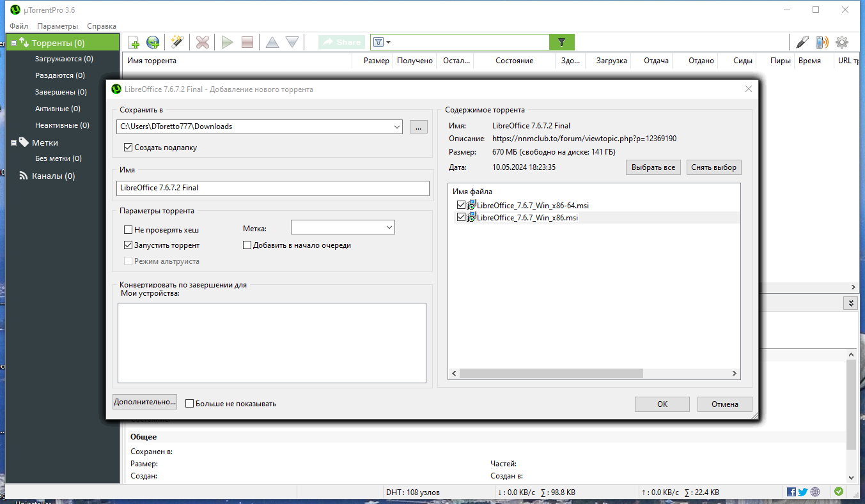Open the save path dropdown
The image size is (865, 504).
point(396,126)
